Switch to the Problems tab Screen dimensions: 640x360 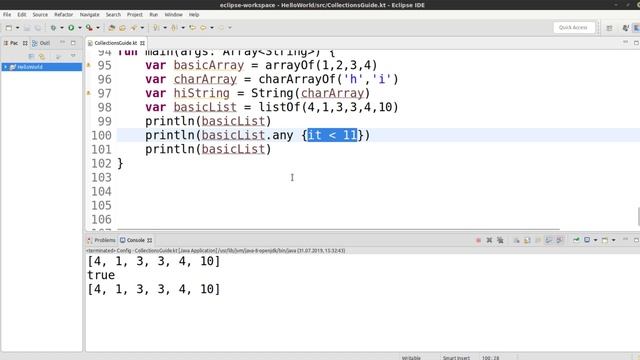tap(101, 240)
